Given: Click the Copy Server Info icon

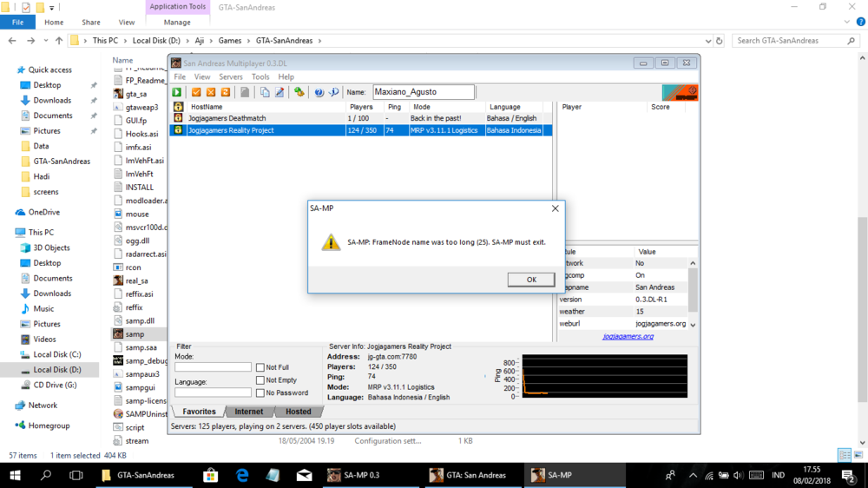Looking at the screenshot, I should [x=265, y=92].
